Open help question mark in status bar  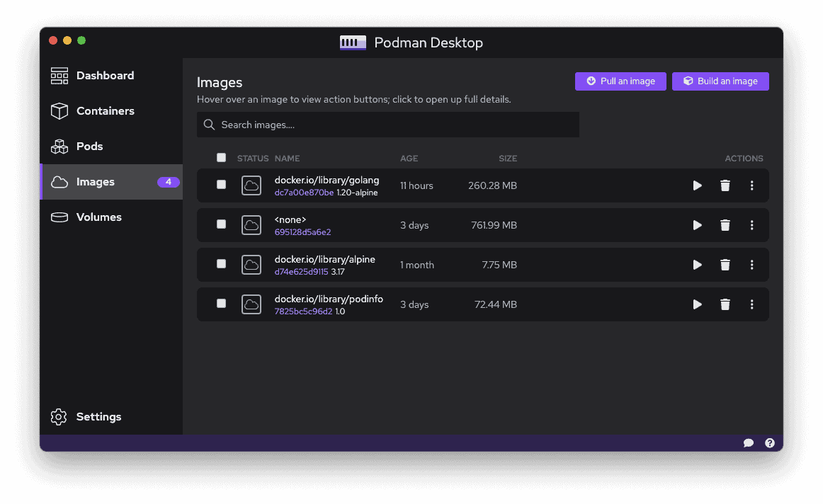(x=769, y=443)
